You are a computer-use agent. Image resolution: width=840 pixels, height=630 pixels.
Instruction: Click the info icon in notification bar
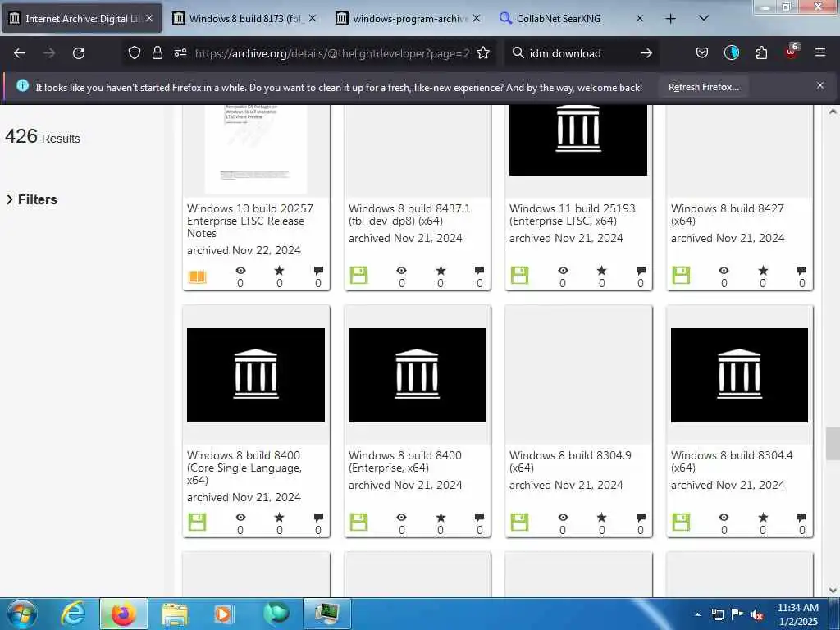tap(22, 85)
